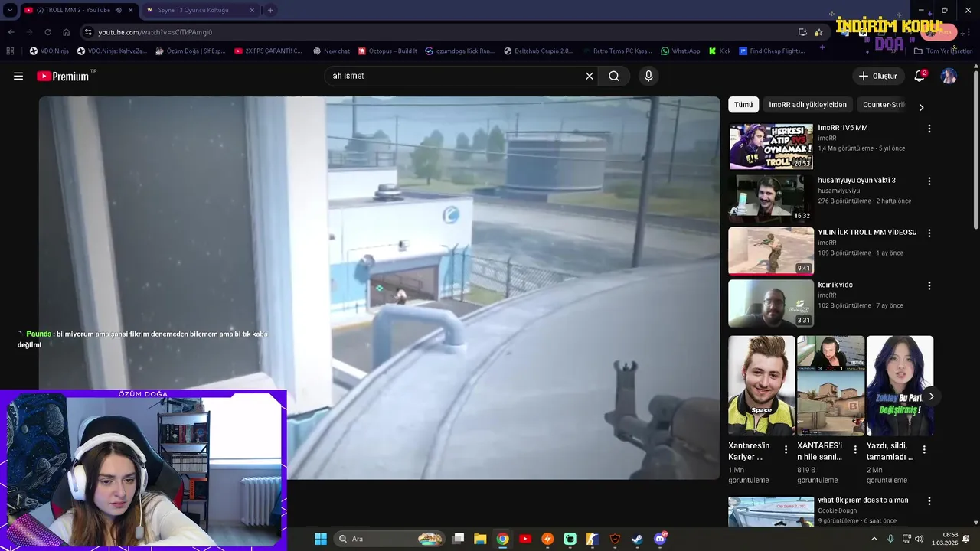The height and width of the screenshot is (551, 980).
Task: Open options for 'Yazdı, sildi, tamamladı' short
Action: tap(924, 450)
